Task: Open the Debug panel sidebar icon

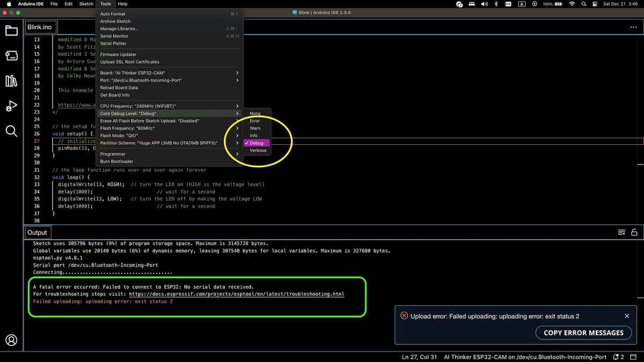Action: tap(11, 106)
